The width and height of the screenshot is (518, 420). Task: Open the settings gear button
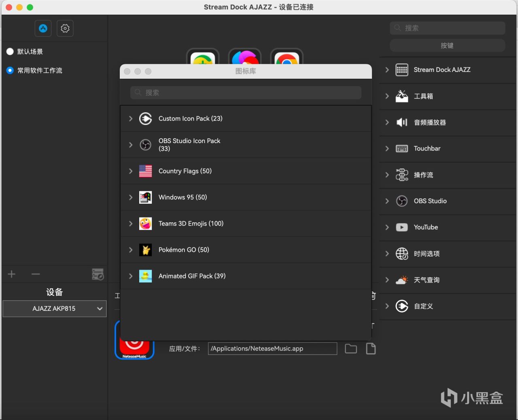coord(65,28)
